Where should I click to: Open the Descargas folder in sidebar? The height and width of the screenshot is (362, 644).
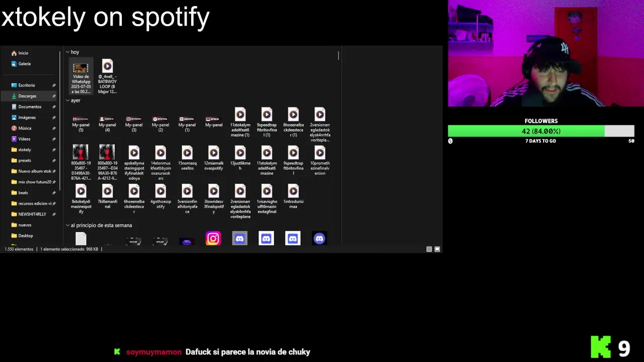[29, 96]
